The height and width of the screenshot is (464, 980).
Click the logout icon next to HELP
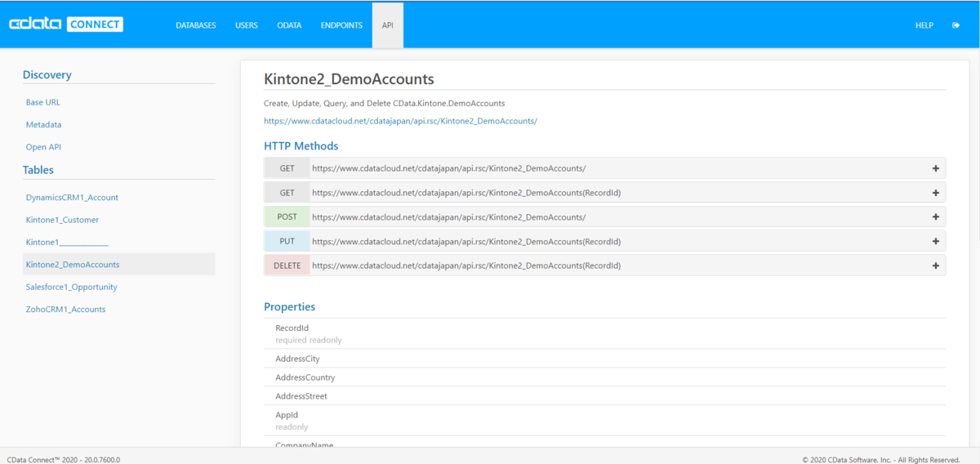pos(955,25)
